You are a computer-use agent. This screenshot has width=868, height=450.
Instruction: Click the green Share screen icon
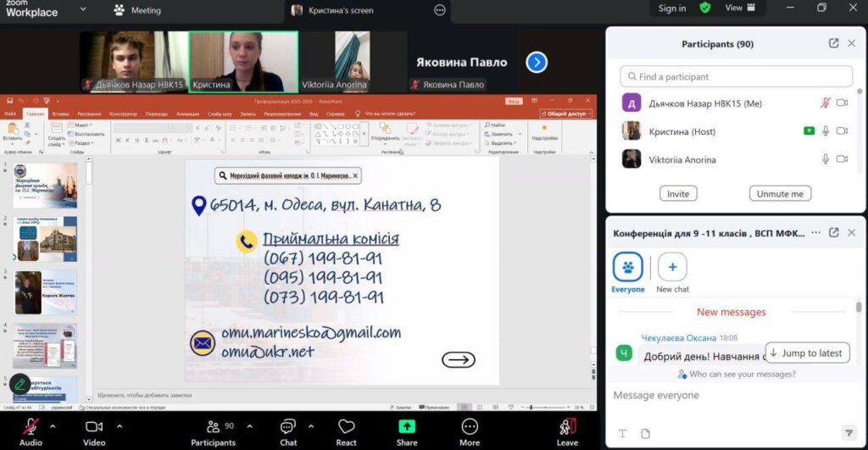pos(407,426)
